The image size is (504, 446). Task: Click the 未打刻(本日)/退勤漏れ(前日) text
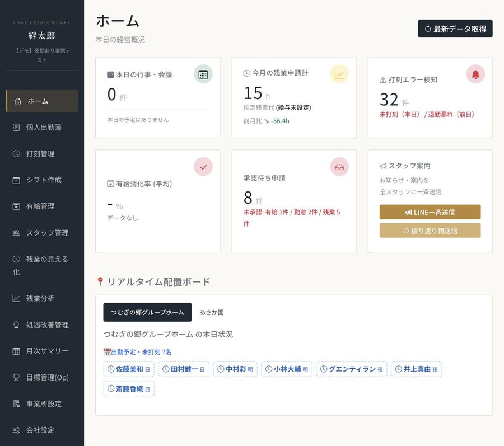[427, 115]
